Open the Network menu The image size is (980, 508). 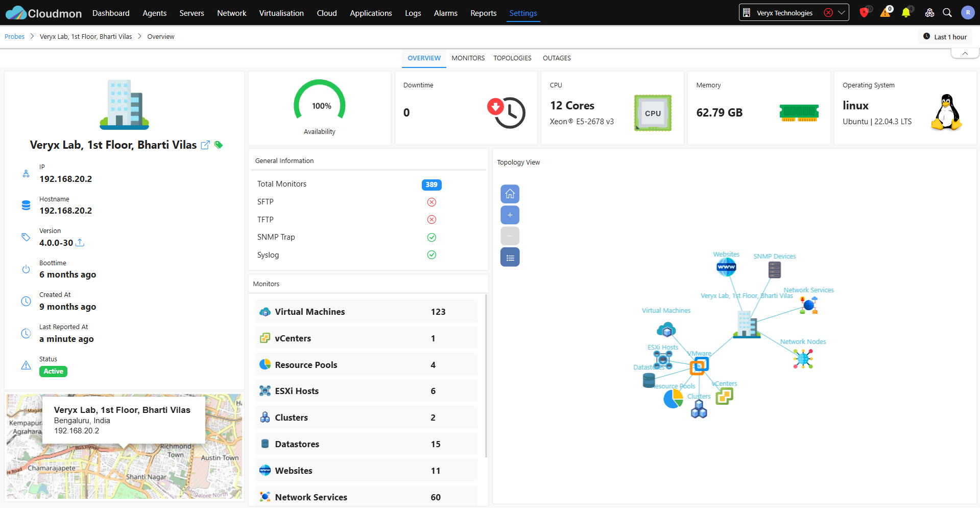(231, 13)
